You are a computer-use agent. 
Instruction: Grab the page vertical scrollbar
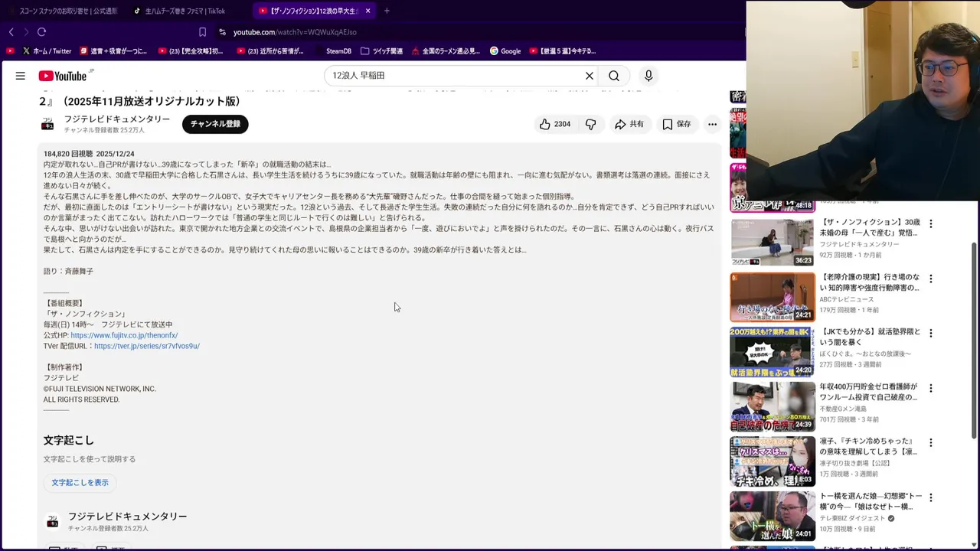point(975,341)
